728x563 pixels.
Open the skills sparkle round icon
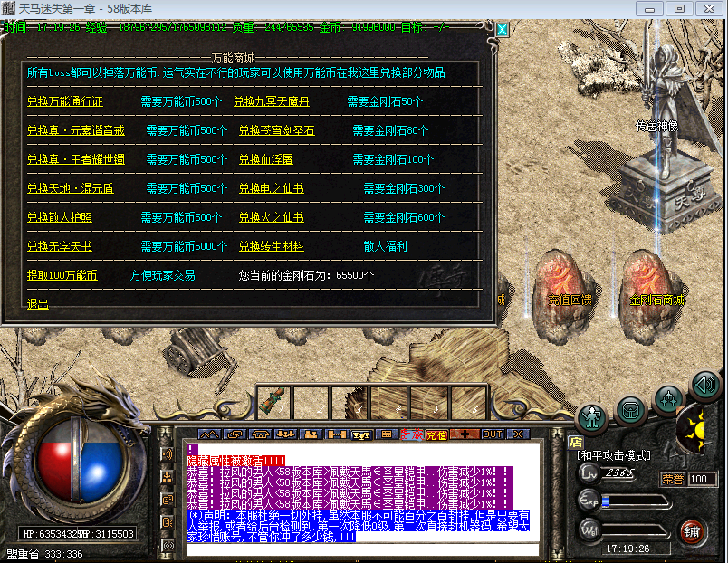[668, 398]
